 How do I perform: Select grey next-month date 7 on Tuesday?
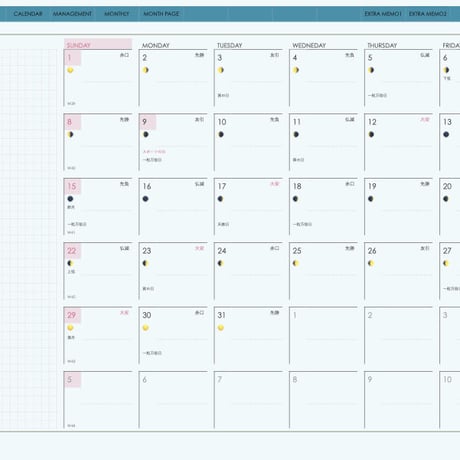click(x=220, y=379)
